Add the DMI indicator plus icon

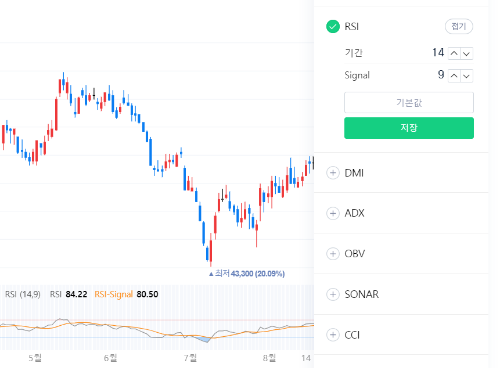[333, 173]
